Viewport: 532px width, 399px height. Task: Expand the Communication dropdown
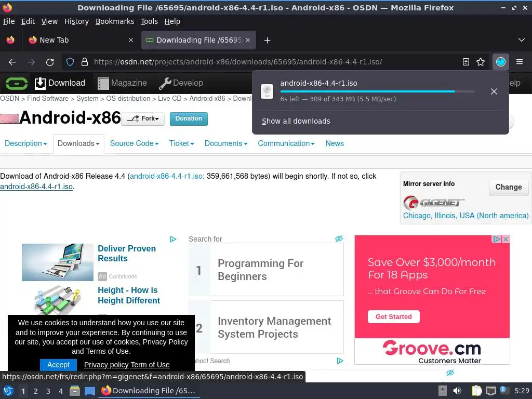tap(286, 143)
